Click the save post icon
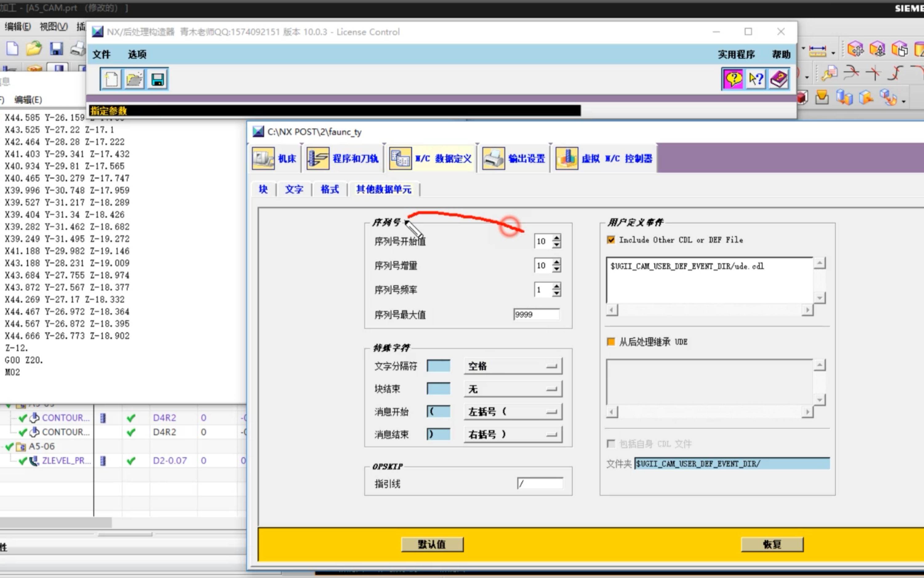The image size is (924, 578). point(157,79)
